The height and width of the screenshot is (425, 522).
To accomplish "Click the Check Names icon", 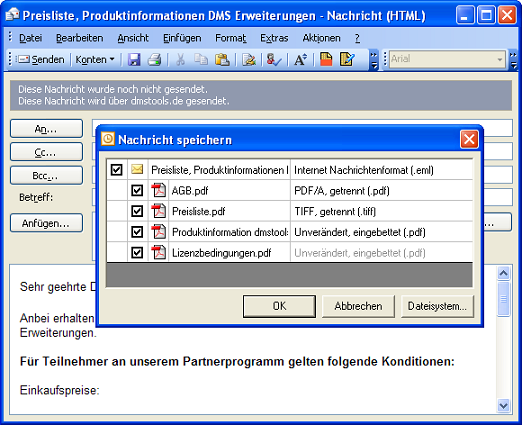I will tap(274, 60).
